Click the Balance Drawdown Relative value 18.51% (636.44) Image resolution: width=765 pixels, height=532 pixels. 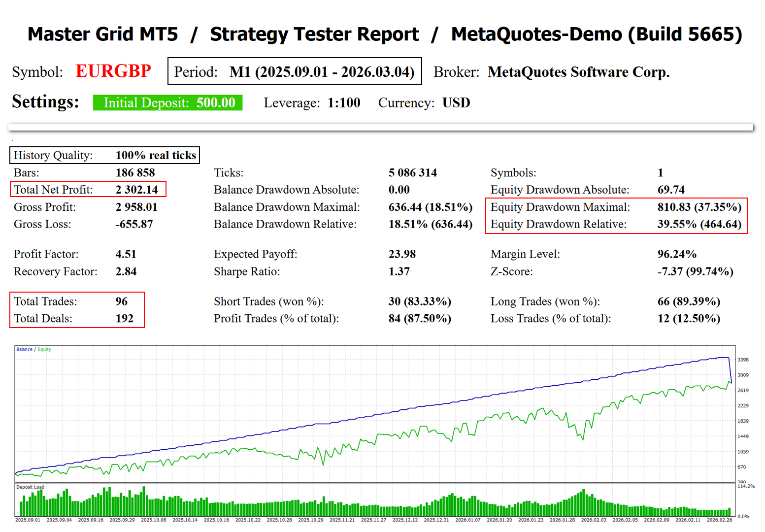(x=431, y=224)
